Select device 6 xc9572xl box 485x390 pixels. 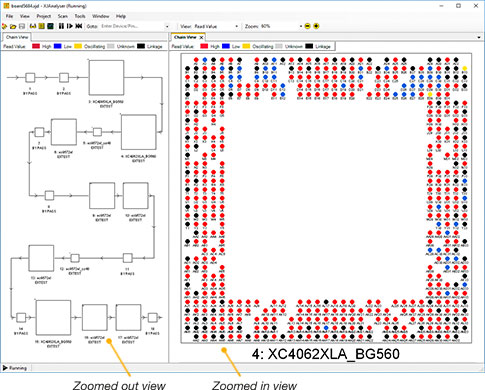(64, 132)
